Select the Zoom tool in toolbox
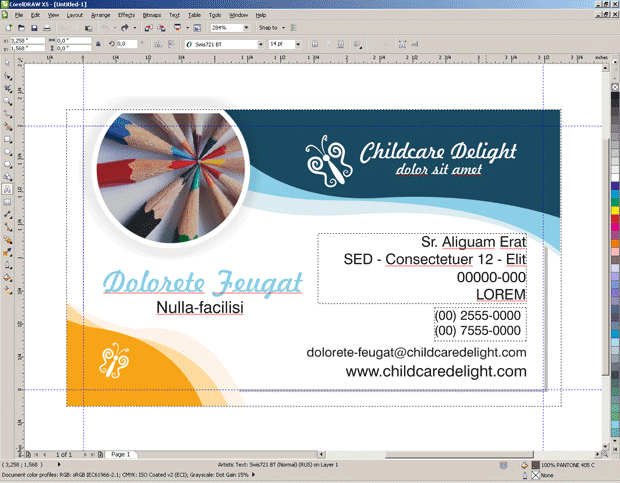The image size is (620, 483). coord(8,101)
